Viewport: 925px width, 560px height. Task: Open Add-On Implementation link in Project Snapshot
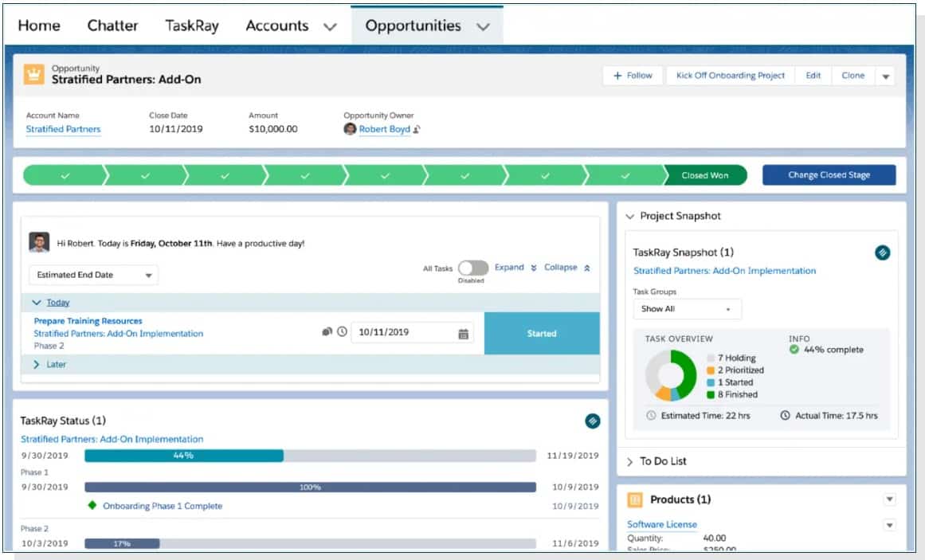coord(724,271)
